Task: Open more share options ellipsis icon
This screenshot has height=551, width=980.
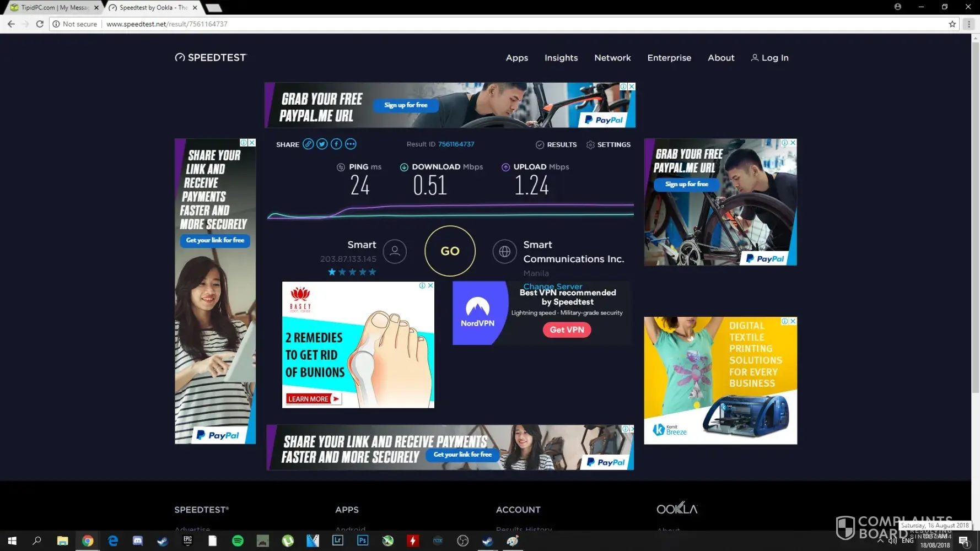Action: pyautogui.click(x=351, y=144)
